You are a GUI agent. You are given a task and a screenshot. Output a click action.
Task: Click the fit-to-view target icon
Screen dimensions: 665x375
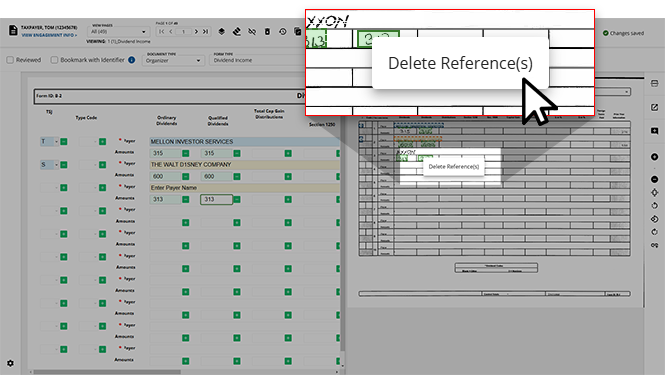(x=654, y=192)
